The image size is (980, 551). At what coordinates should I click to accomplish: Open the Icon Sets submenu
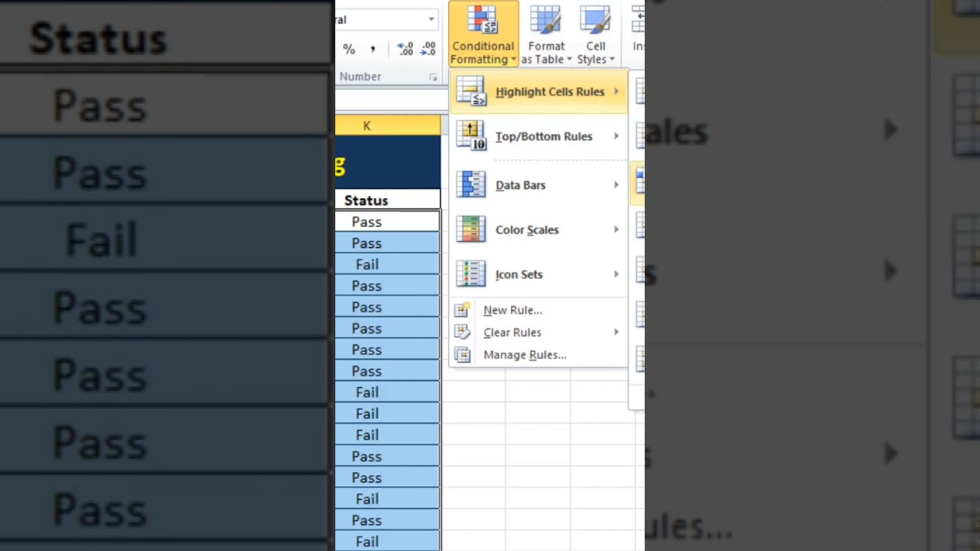pos(538,274)
